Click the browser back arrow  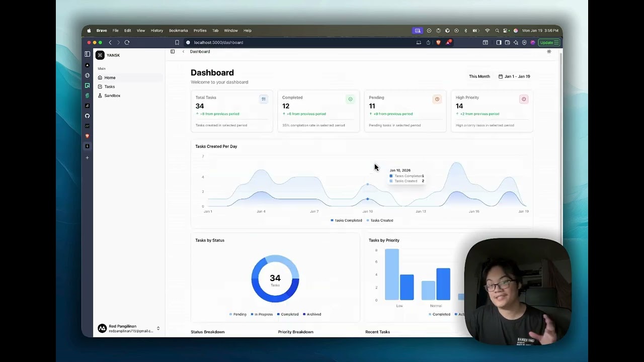(110, 42)
